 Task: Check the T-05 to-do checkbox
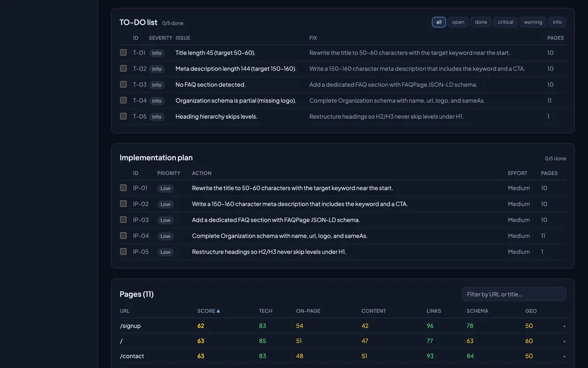pos(123,116)
